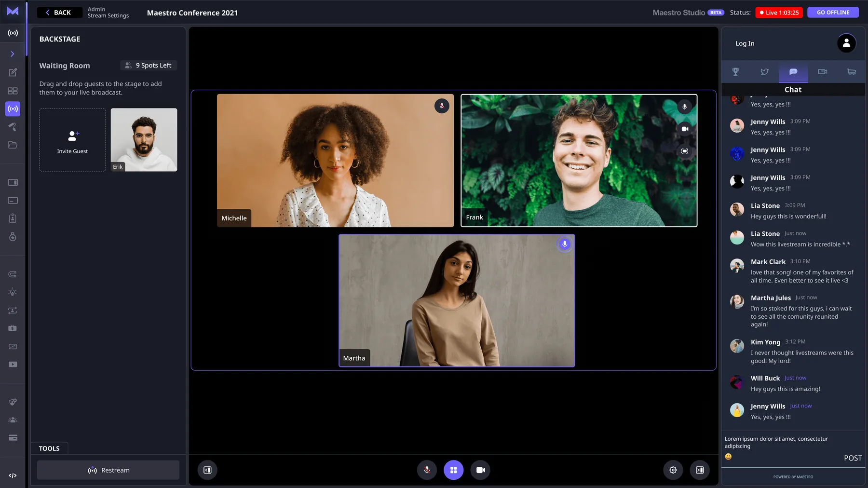Click the profile avatar icon next to Log In

[x=846, y=43]
